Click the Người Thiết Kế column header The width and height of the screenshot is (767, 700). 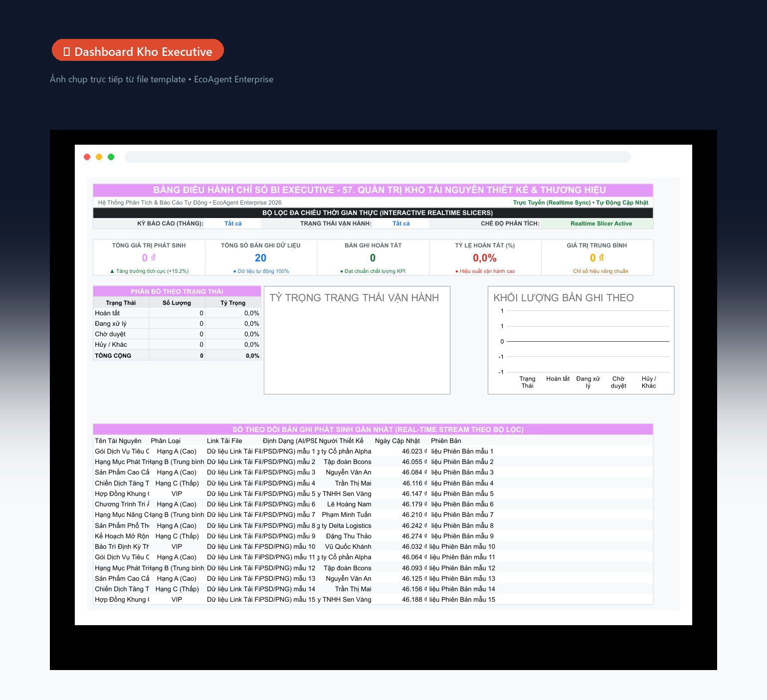pos(341,441)
